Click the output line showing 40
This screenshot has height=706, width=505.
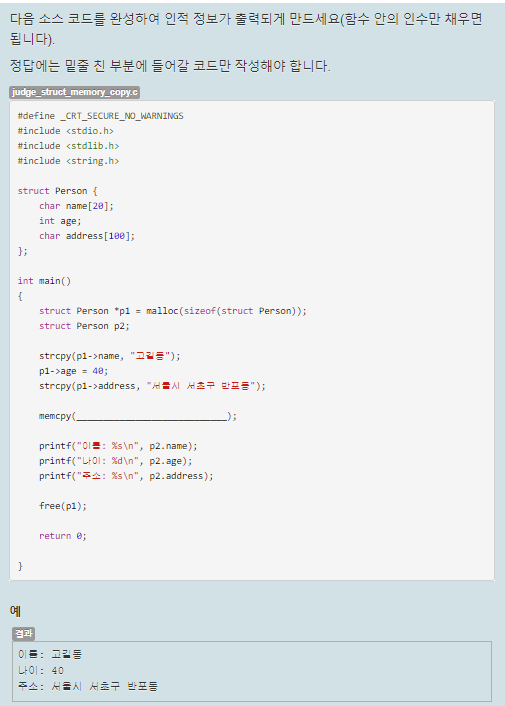pos(41,670)
